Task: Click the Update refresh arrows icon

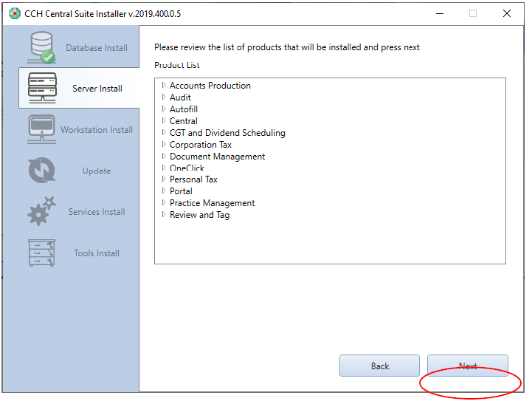Action: 42,170
